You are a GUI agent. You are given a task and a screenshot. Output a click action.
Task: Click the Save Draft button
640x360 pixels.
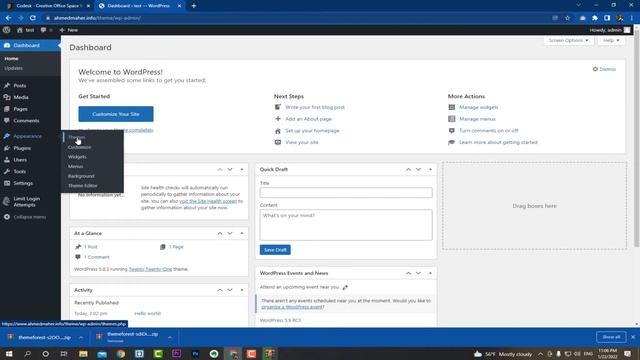pyautogui.click(x=275, y=250)
